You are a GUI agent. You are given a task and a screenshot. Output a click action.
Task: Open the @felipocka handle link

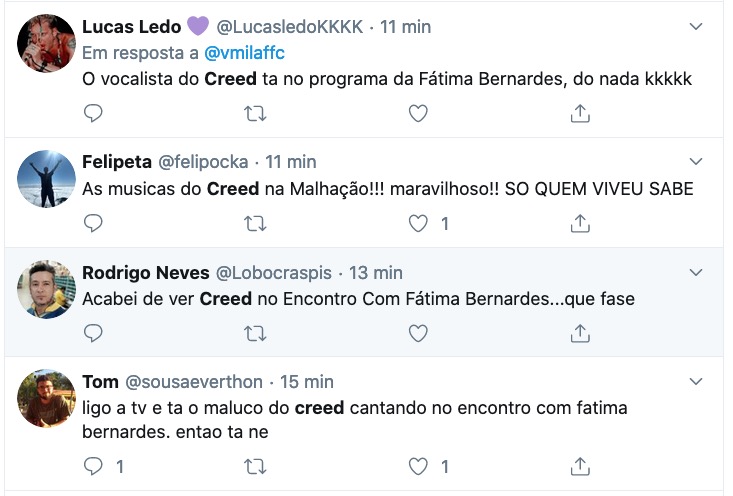pos(202,162)
